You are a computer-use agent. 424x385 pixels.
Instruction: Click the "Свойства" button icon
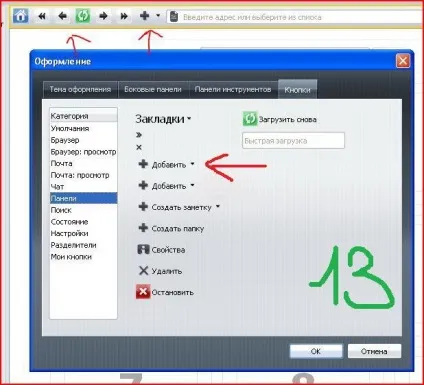(x=143, y=249)
